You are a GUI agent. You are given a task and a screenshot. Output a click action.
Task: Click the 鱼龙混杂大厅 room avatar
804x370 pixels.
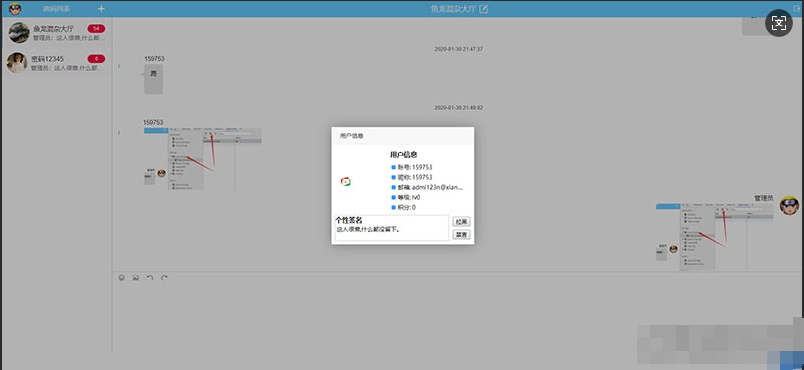pos(19,33)
